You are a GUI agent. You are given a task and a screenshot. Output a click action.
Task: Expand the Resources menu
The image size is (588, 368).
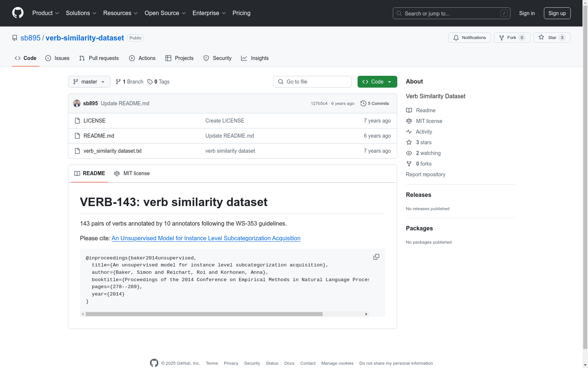click(121, 13)
